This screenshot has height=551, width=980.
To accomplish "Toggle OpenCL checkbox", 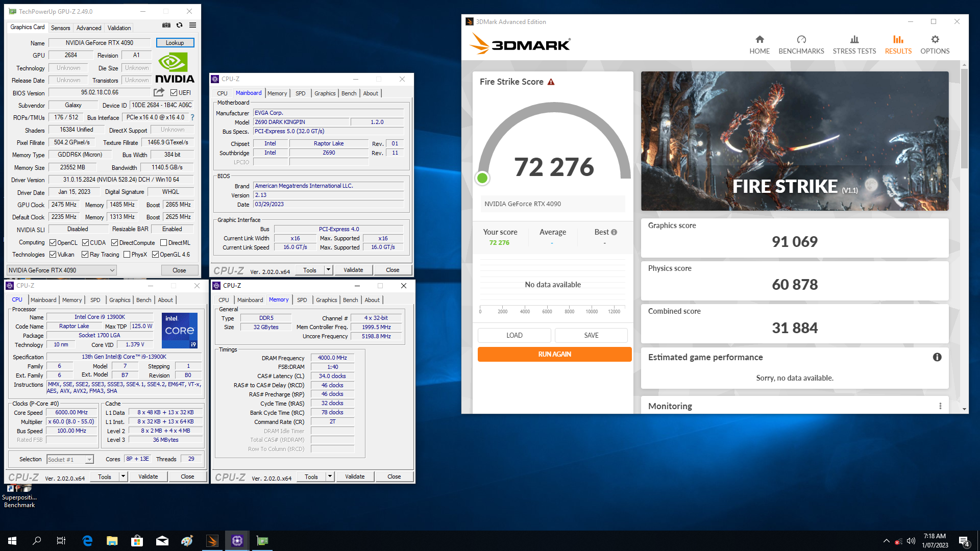I will coord(53,243).
